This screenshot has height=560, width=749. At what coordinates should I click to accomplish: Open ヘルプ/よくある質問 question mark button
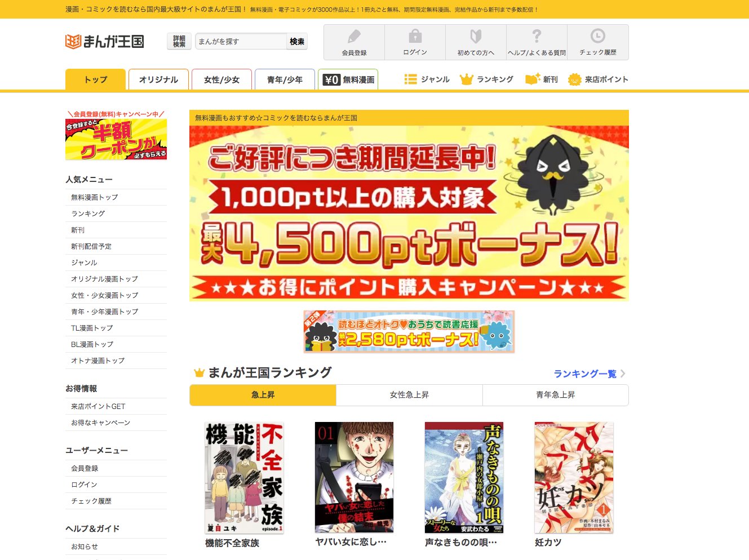(537, 42)
